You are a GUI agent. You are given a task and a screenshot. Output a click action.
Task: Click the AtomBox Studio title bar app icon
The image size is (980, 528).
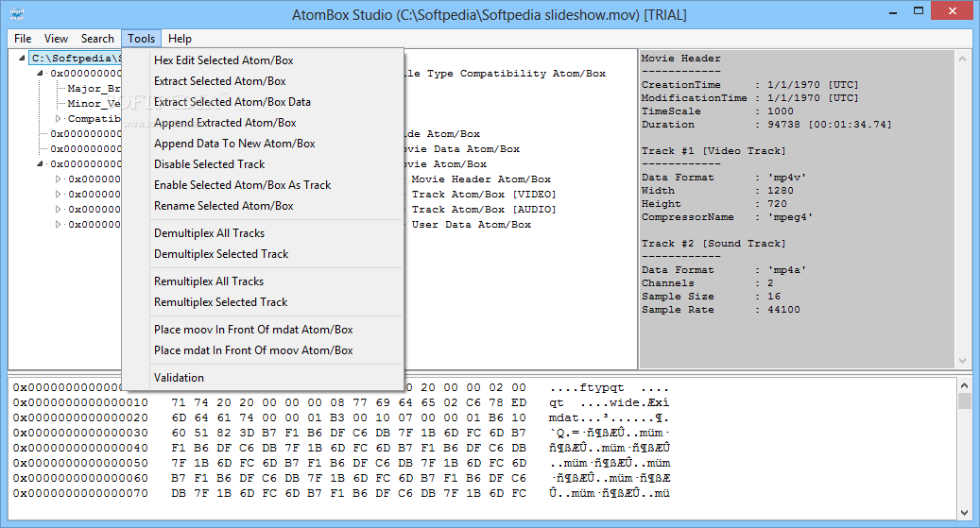17,14
